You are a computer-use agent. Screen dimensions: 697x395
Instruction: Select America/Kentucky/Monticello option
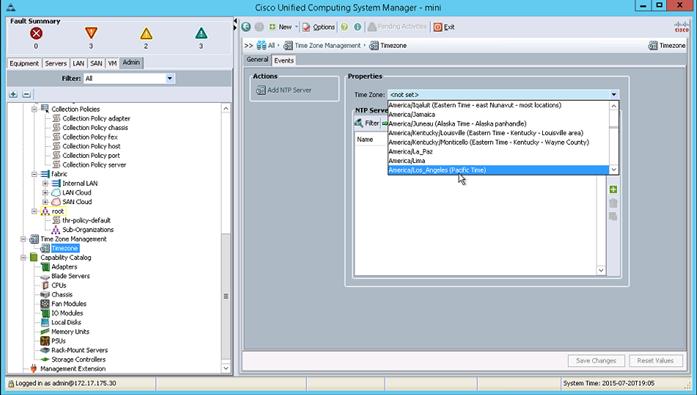tap(498, 142)
